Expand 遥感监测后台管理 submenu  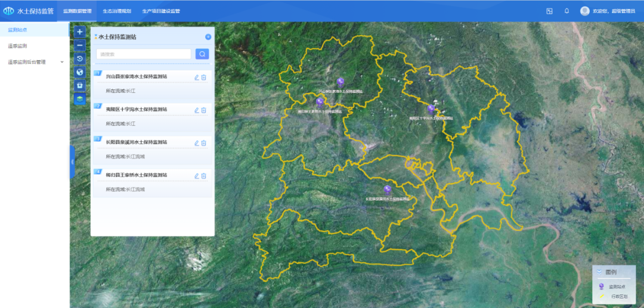click(62, 61)
